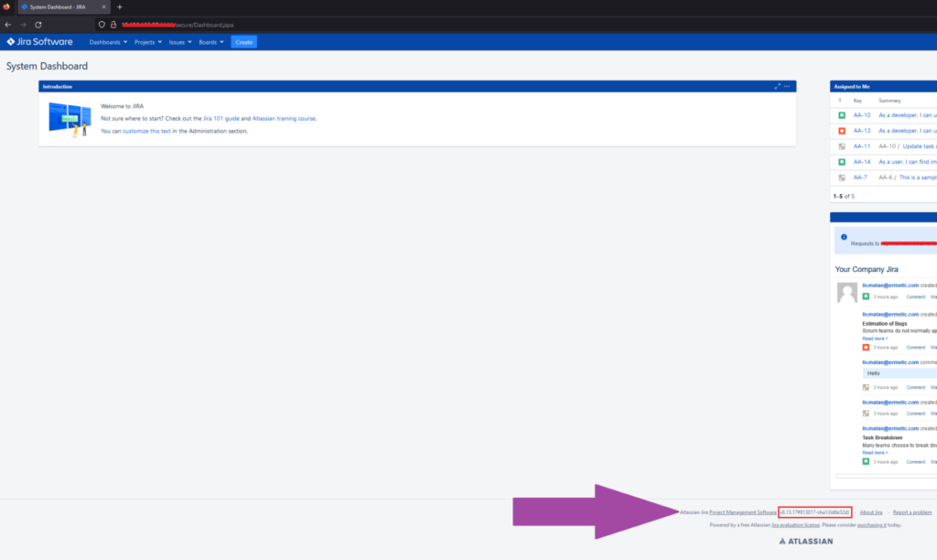Open the 'This is a sampl...' summary link
The image size is (937, 560).
[x=918, y=178]
